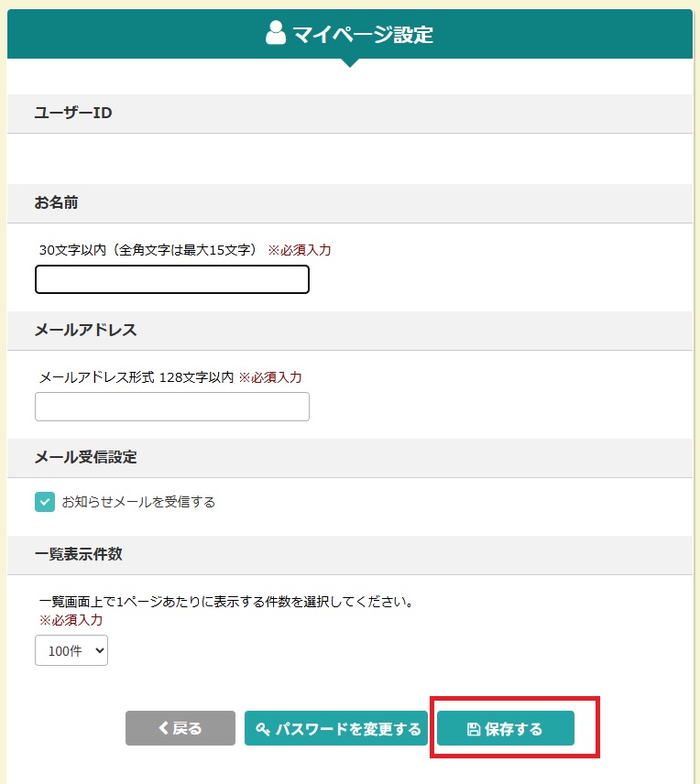Screen dimensions: 700x784
Task: Click the floppy disk save icon
Action: pos(474,729)
